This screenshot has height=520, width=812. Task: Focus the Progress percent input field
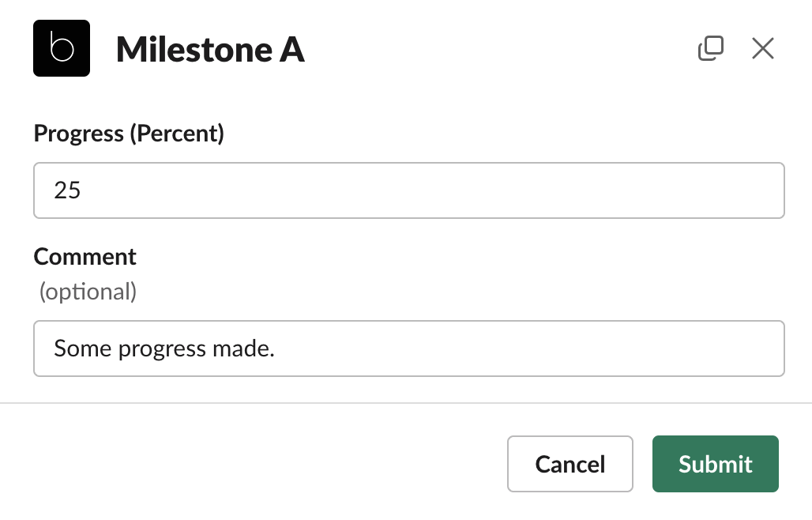tap(409, 190)
